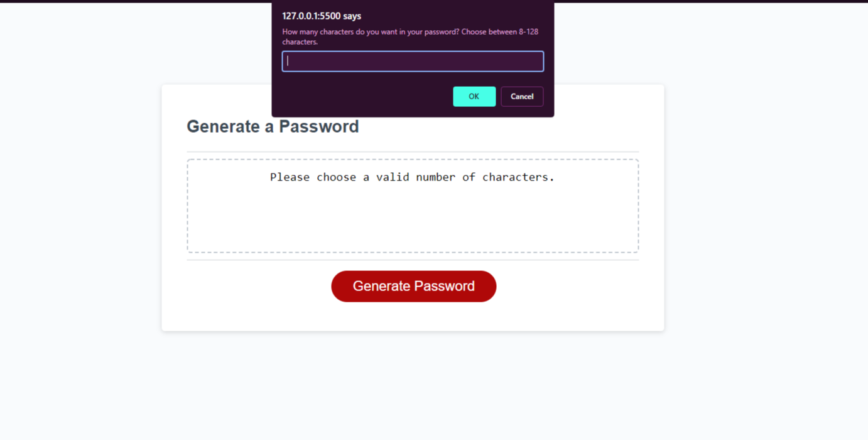Dismiss the password length prompt via Cancel
The width and height of the screenshot is (868, 440).
(x=522, y=96)
